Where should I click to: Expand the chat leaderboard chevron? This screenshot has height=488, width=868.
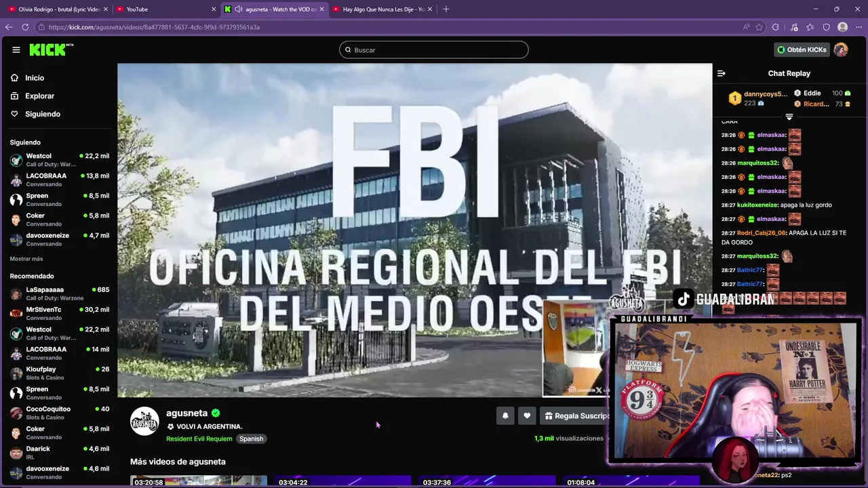tap(789, 117)
